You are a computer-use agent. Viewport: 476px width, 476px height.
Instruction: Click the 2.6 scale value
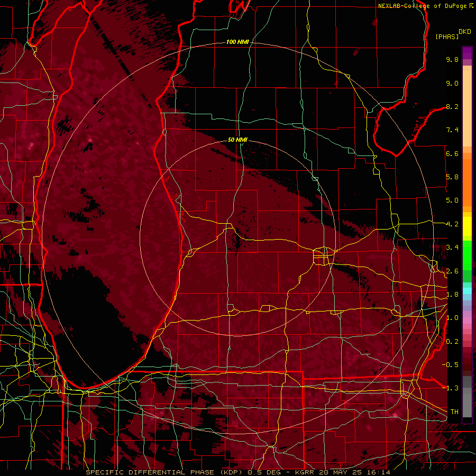pyautogui.click(x=452, y=271)
